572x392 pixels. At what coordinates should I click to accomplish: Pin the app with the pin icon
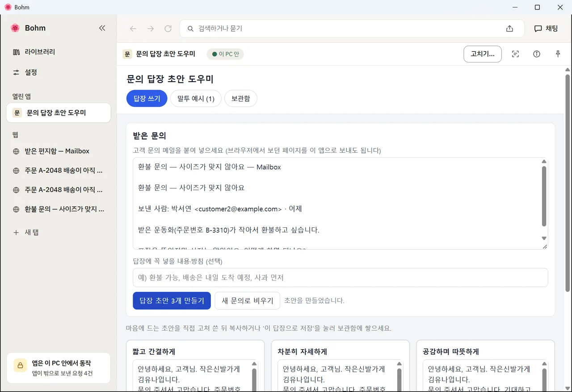pos(558,54)
